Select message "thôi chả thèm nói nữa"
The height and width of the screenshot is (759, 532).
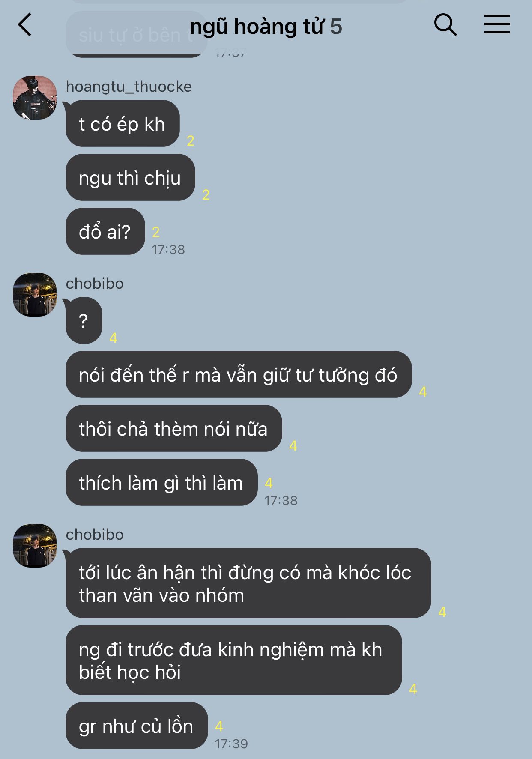[x=173, y=429]
